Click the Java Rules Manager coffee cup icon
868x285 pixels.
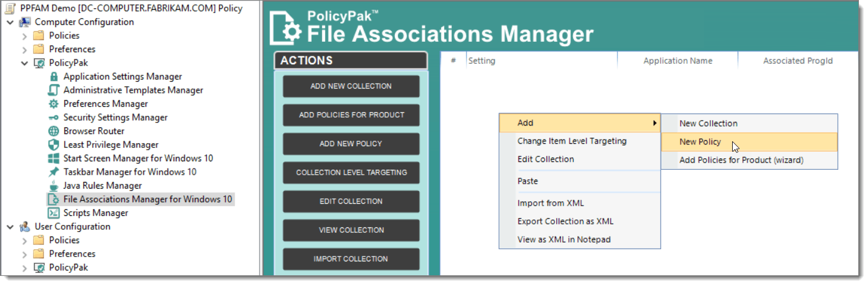[53, 186]
